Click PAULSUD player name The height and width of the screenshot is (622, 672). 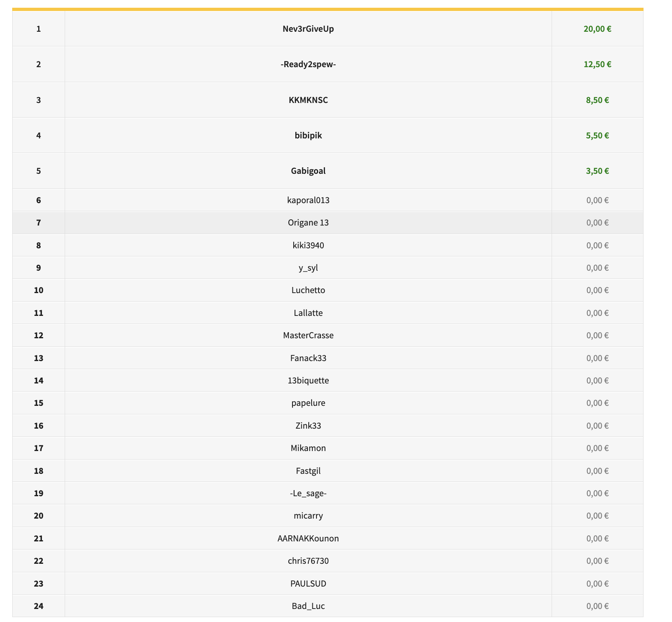click(308, 584)
